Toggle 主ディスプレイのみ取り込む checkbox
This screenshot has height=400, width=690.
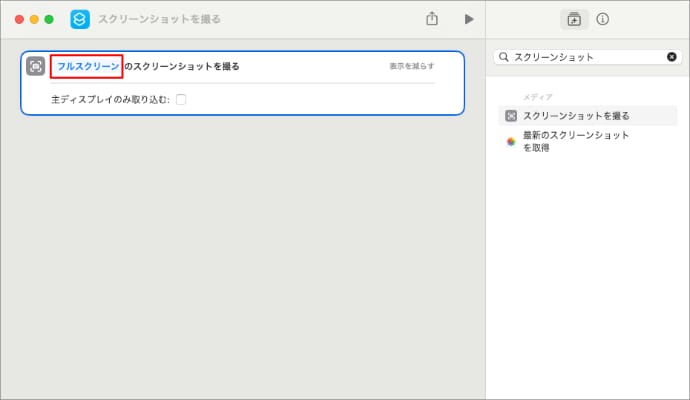181,99
